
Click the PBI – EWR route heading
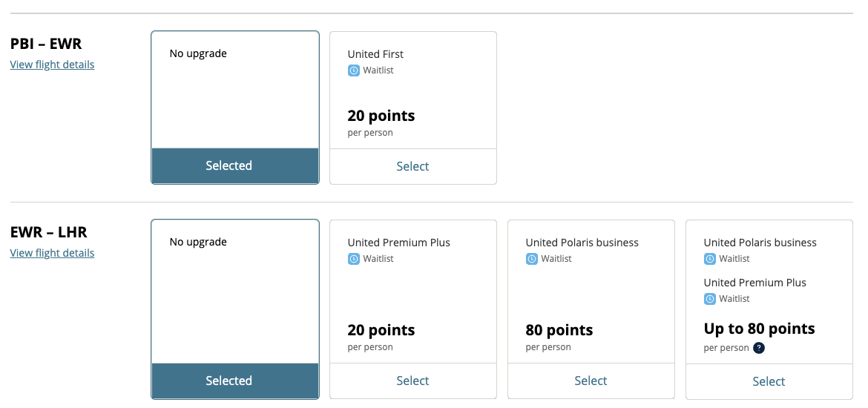coord(45,44)
